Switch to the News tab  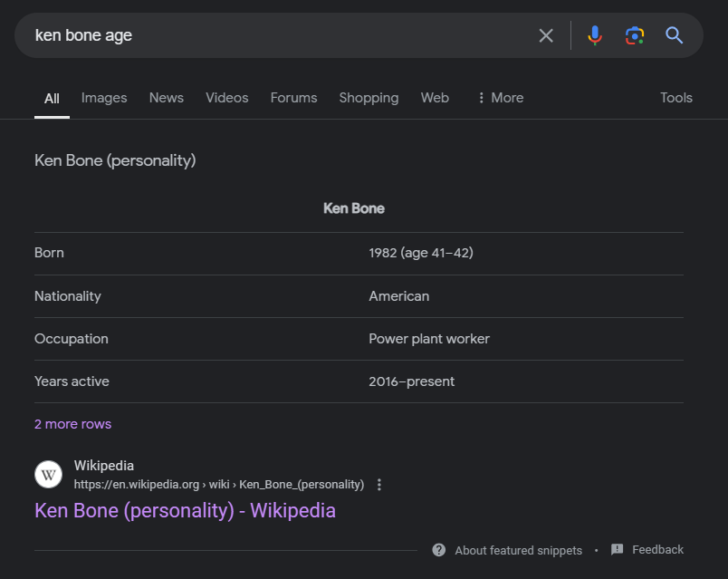pyautogui.click(x=167, y=98)
